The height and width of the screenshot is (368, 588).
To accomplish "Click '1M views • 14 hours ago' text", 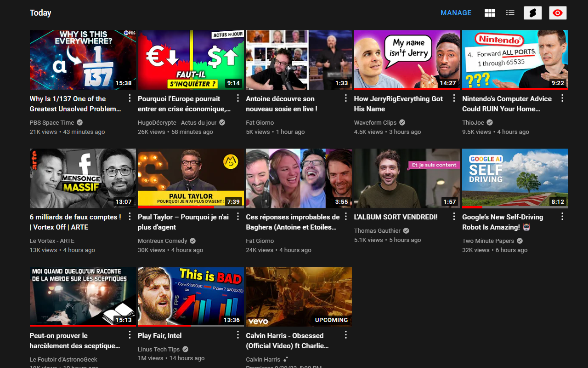I will 171,358.
